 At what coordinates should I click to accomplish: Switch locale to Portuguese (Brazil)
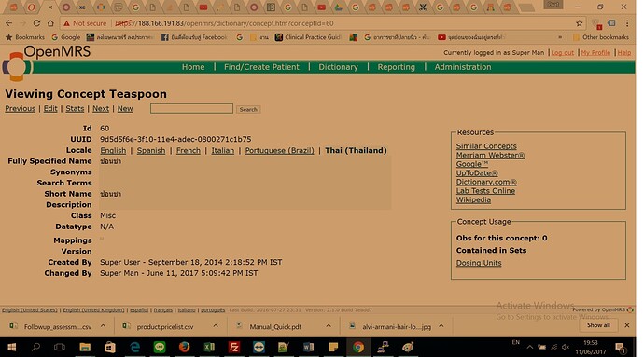tap(279, 151)
